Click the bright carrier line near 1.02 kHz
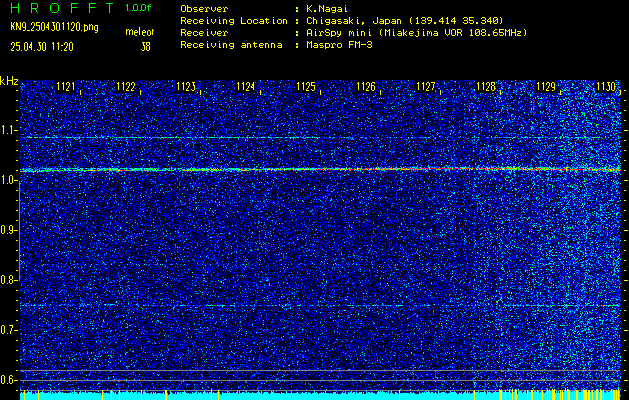Viewport: 629px width, 400px height. [320, 170]
